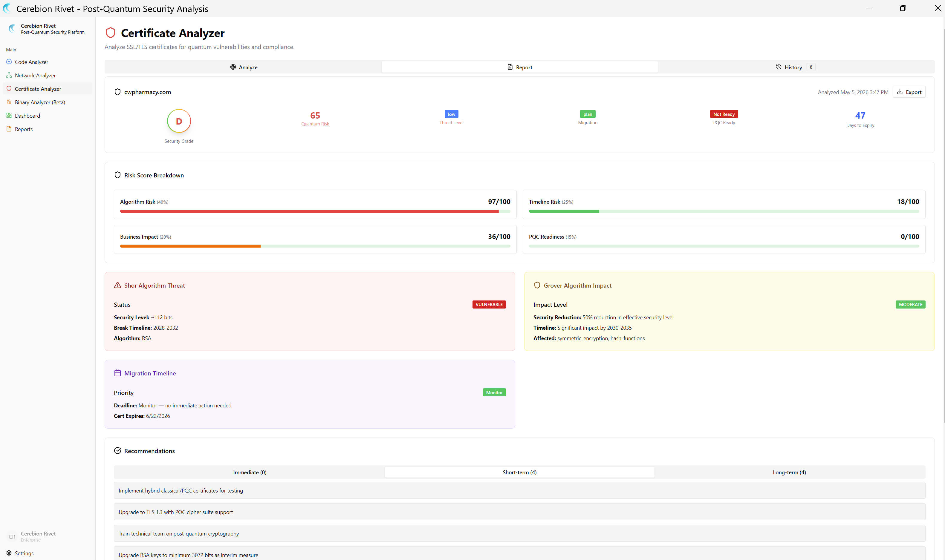Open Settings
Image resolution: width=945 pixels, height=560 pixels.
(48, 553)
